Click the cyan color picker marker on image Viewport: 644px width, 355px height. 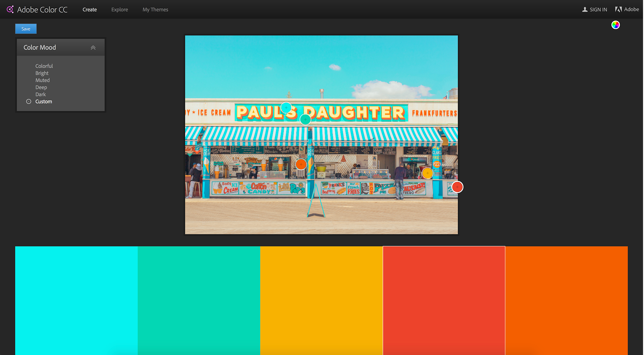[286, 107]
